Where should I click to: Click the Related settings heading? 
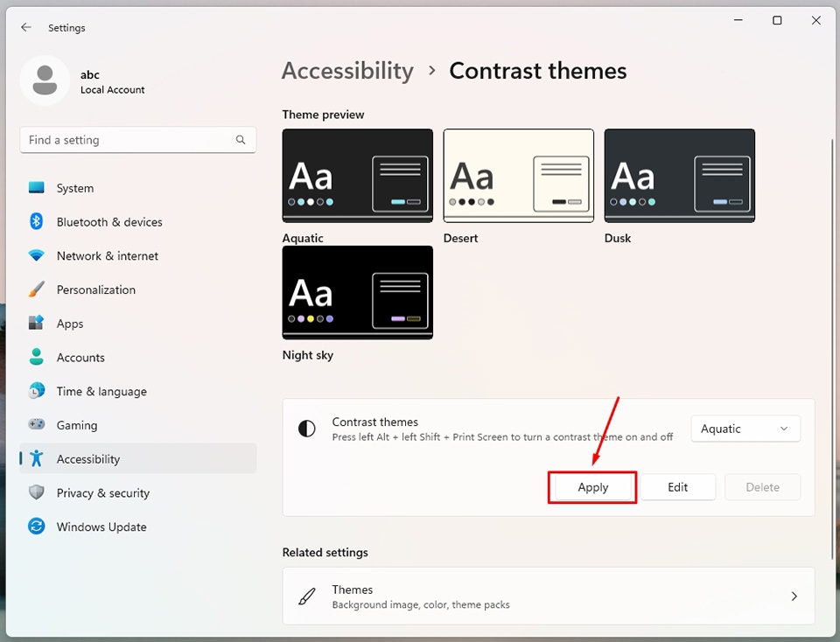tap(325, 553)
